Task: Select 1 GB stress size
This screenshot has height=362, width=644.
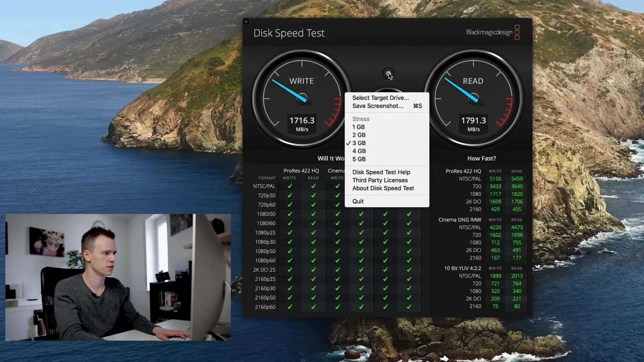Action: tap(387, 127)
